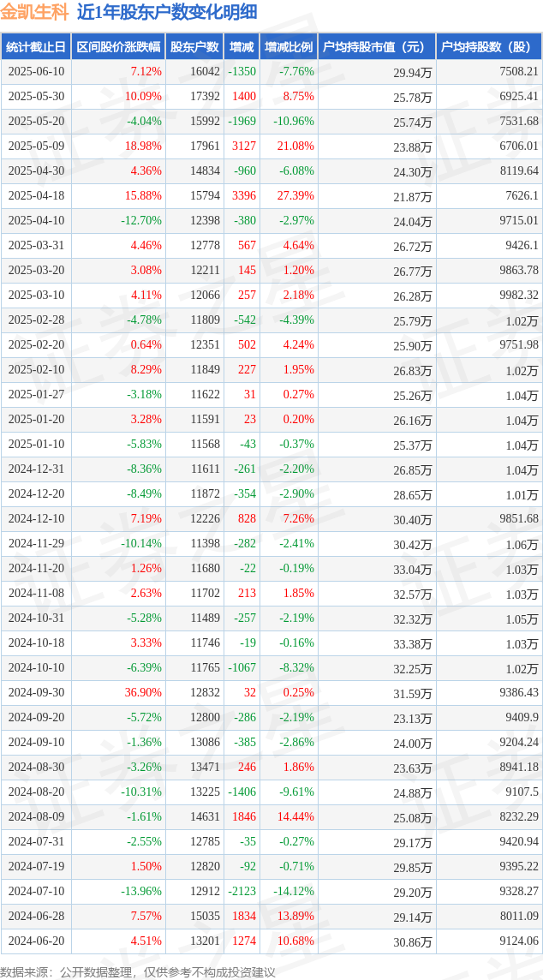Click shareholder count 17961 cell
543x980 pixels.
click(205, 146)
